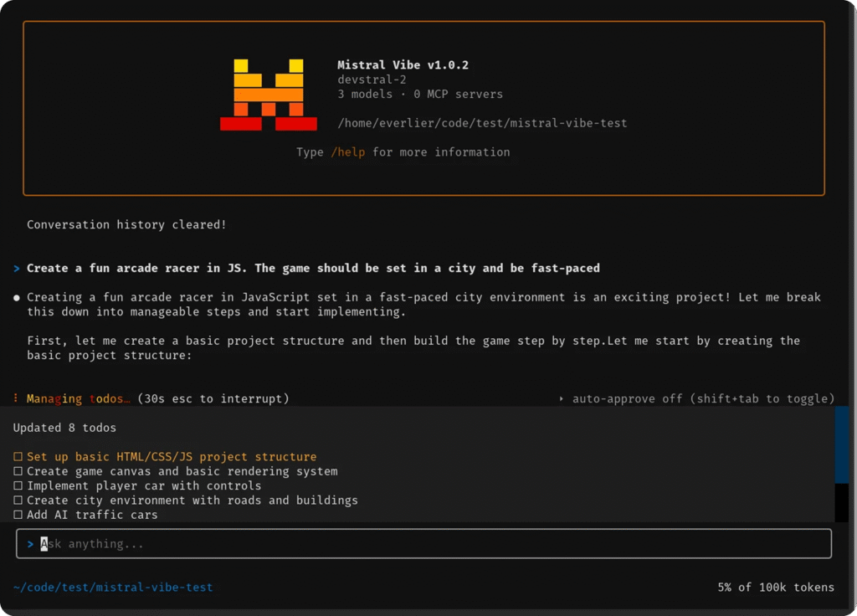Click the blue prompt chevron in input box

pos(31,544)
